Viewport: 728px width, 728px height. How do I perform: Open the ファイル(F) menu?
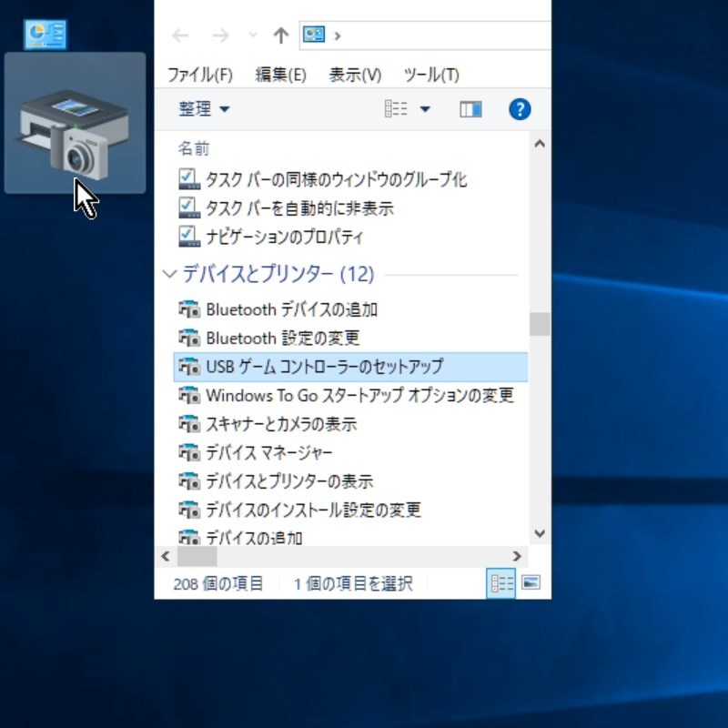[x=199, y=75]
